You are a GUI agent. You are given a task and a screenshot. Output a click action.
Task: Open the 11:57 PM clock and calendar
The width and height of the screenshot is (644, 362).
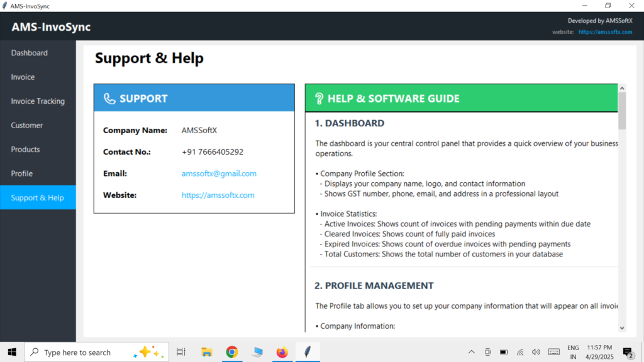coord(599,352)
